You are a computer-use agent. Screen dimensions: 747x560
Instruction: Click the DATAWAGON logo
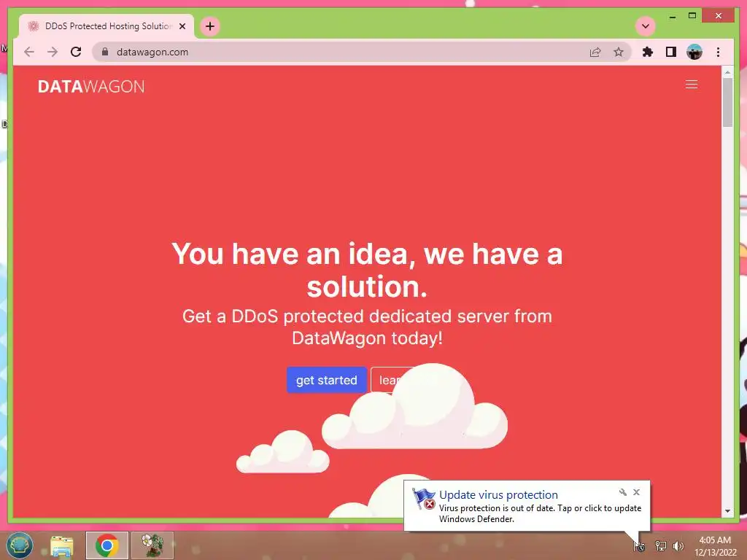91,87
